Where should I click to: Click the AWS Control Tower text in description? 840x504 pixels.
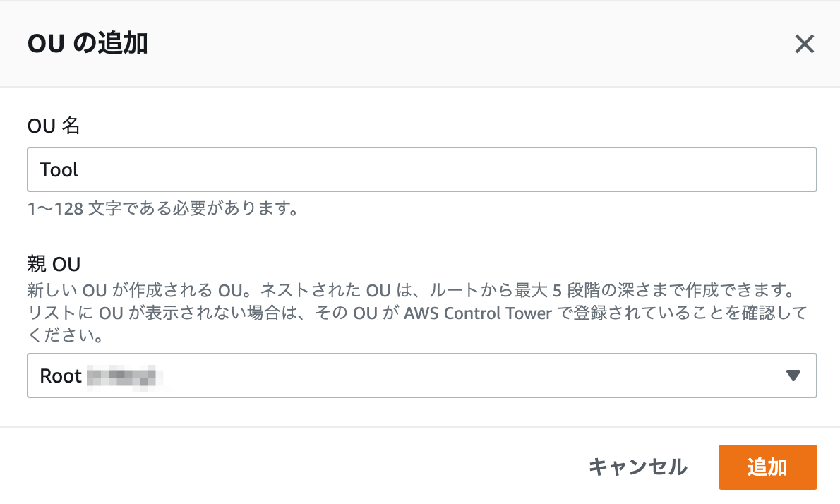[477, 313]
